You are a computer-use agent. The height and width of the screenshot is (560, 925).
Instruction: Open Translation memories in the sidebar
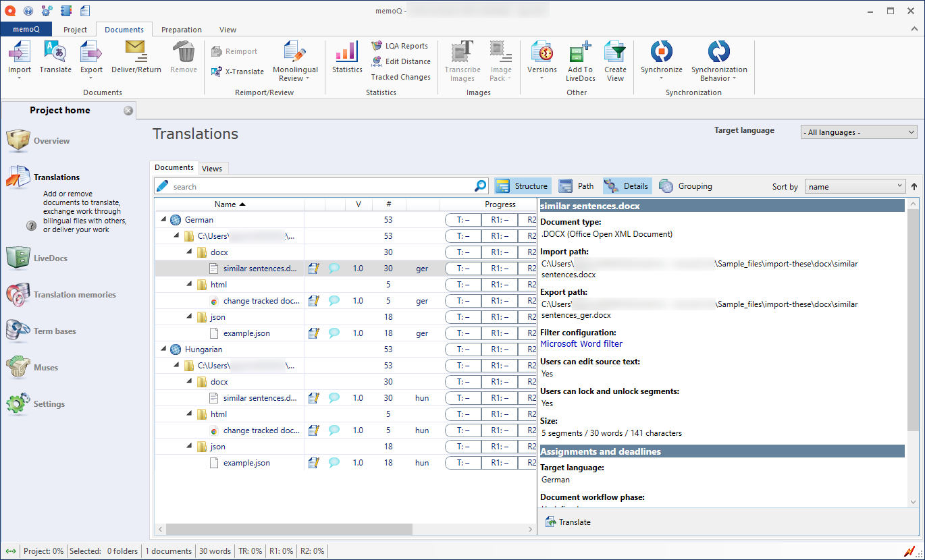[x=61, y=295]
